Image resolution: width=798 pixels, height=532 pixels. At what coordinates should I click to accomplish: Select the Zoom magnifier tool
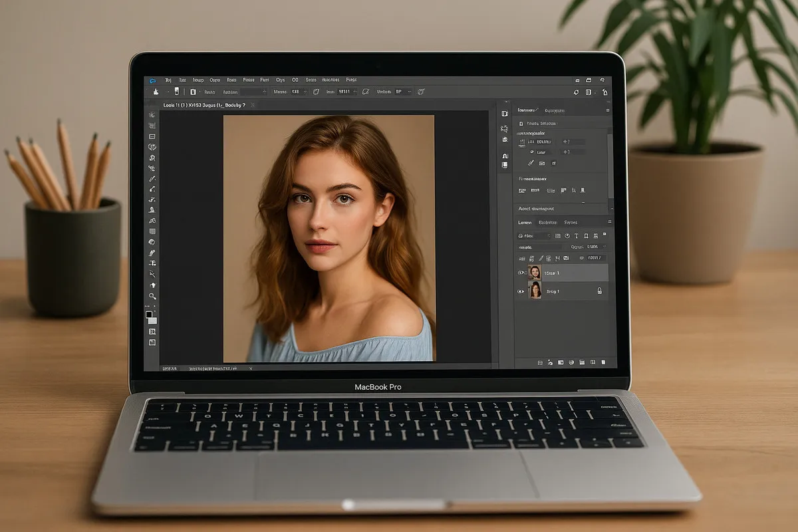coord(152,296)
